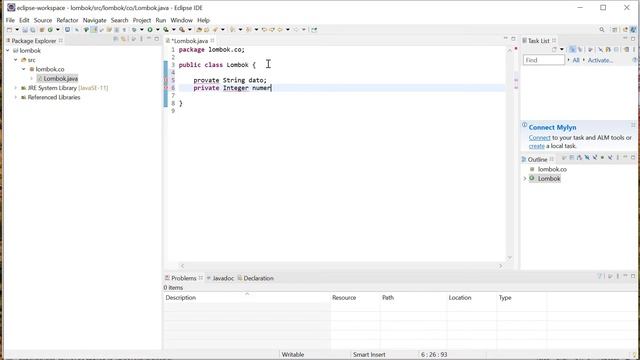Open the Help menu
This screenshot has height=360, width=640.
[x=203, y=20]
